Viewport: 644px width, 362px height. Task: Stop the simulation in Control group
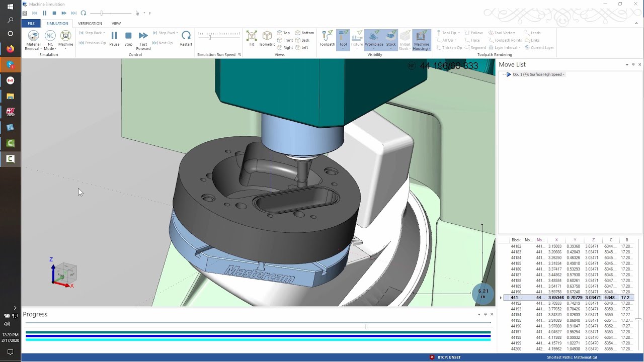click(x=128, y=39)
